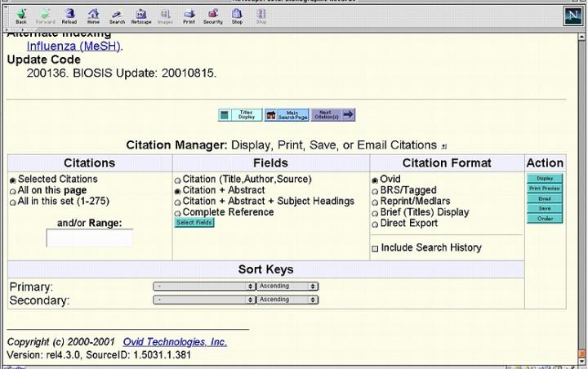
Task: Enable Include Search History checkbox
Action: [375, 248]
